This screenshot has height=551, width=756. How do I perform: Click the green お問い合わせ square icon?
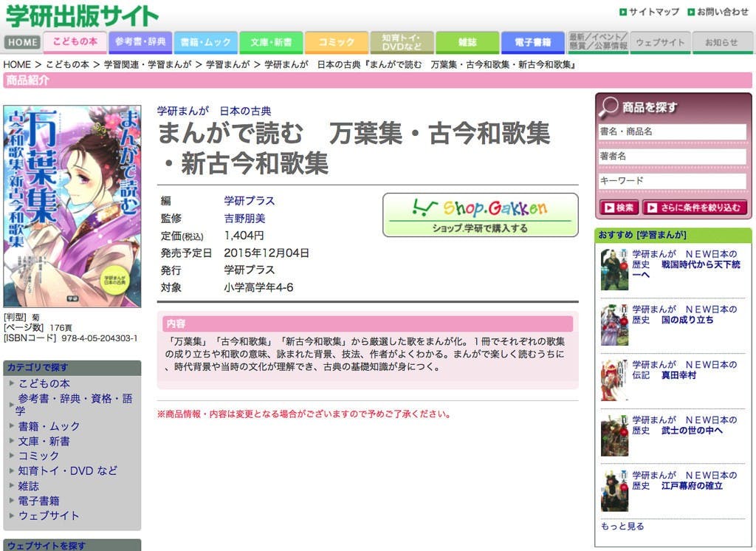(691, 12)
